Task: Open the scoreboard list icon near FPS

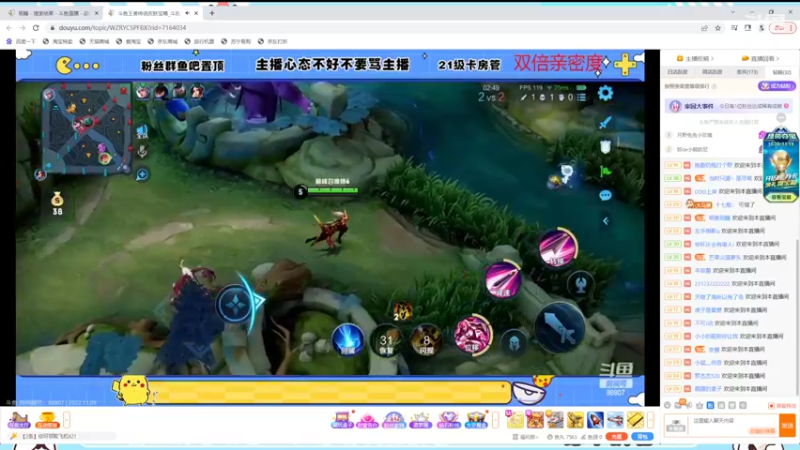Action: point(581,97)
